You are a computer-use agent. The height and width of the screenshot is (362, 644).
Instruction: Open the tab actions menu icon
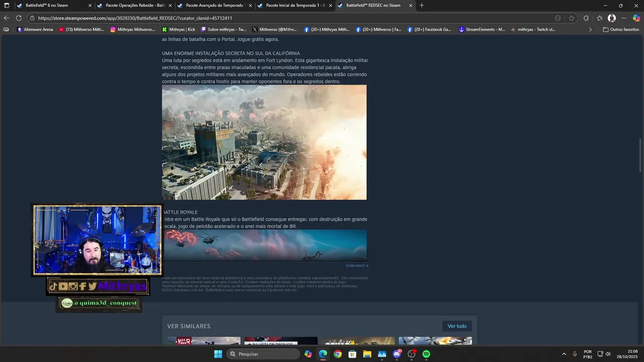[7, 6]
